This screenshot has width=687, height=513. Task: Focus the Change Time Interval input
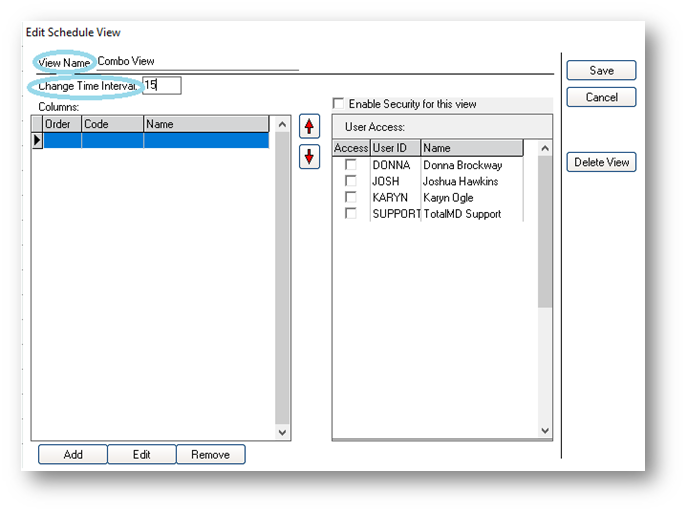[162, 86]
